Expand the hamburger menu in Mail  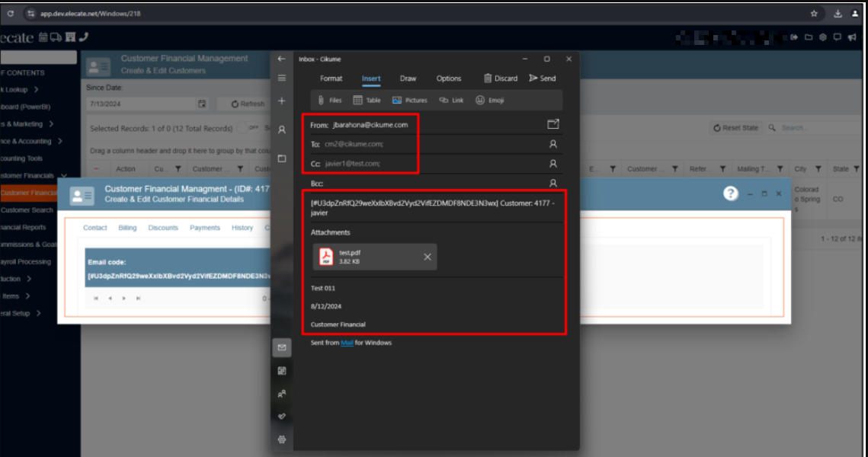(282, 78)
